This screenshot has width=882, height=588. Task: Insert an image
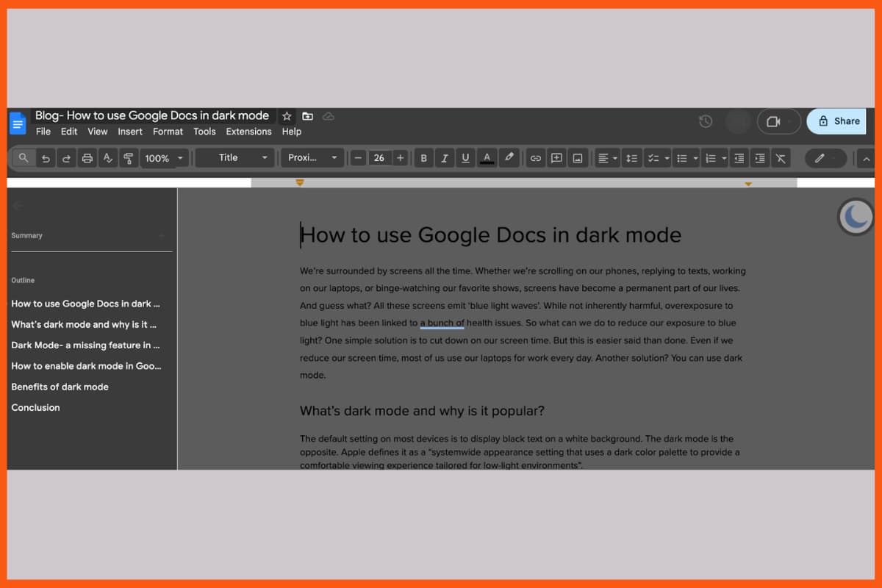click(x=578, y=158)
